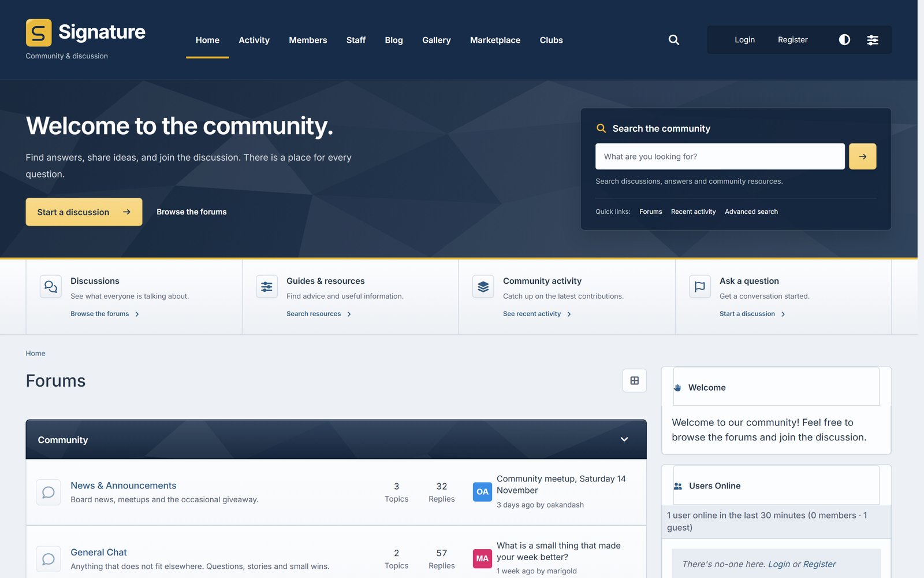Screen dimensions: 924x578
Task: Open customizer sliders icon in header
Action: pos(873,40)
